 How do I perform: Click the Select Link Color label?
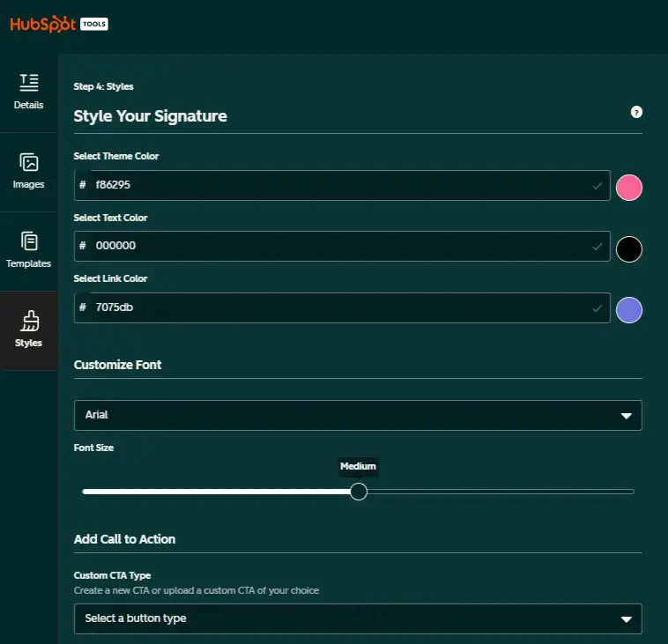(x=110, y=278)
